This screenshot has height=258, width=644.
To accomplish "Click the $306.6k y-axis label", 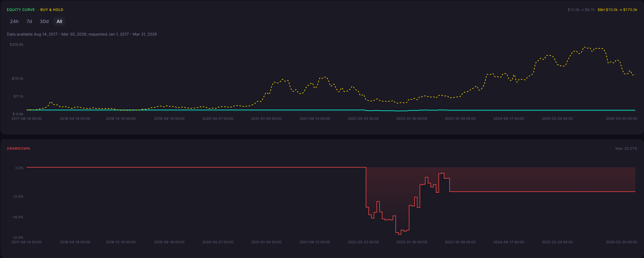I will click(x=16, y=45).
